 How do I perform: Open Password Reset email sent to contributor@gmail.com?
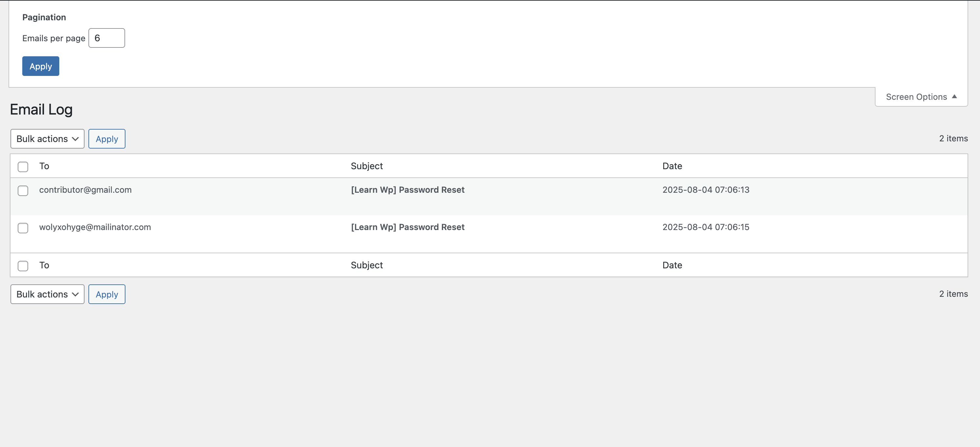tap(407, 190)
